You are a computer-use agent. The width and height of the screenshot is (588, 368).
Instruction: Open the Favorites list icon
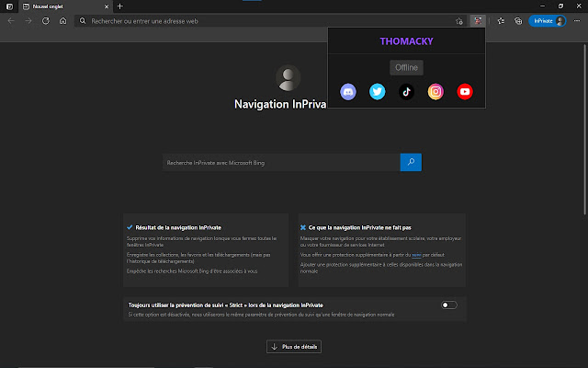(501, 21)
